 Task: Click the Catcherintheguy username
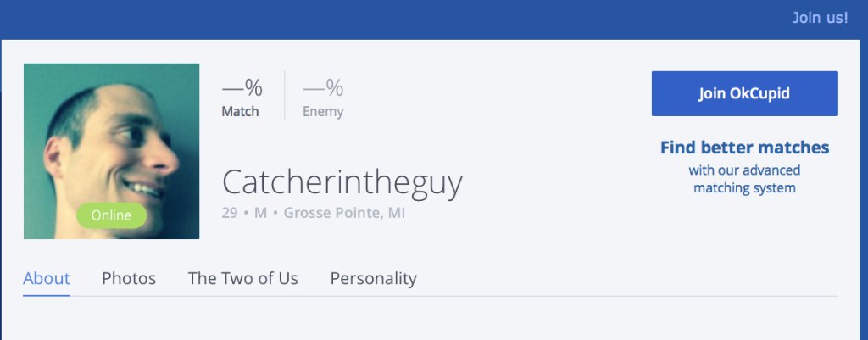click(342, 181)
